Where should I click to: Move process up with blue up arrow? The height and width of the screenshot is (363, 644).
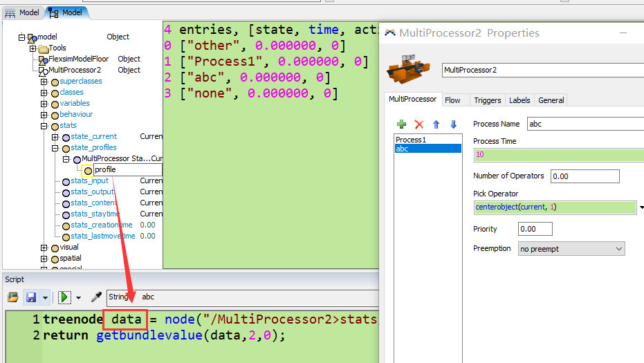(436, 124)
